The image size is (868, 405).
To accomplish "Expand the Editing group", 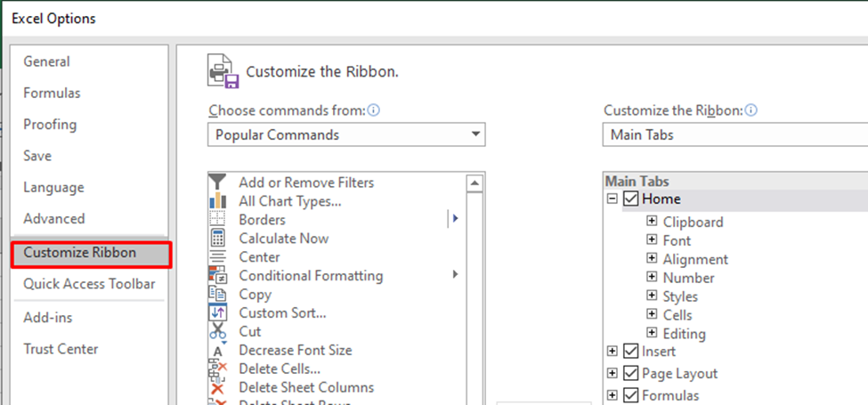I will 652,333.
